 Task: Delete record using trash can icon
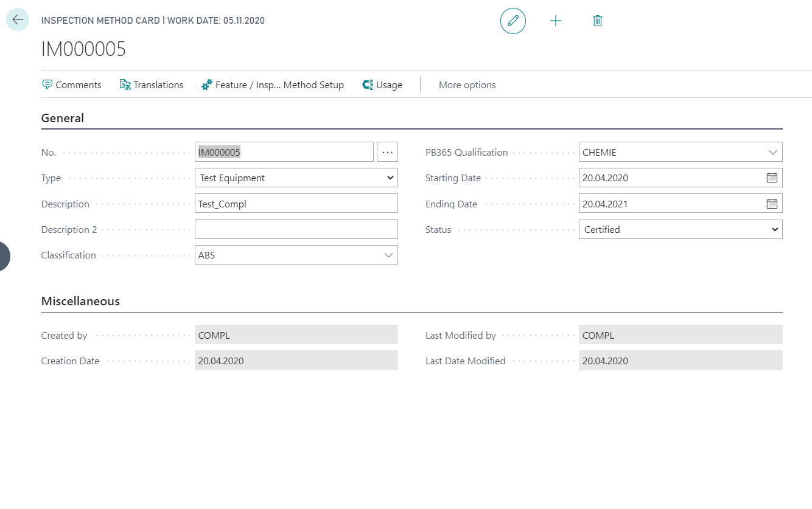point(598,21)
